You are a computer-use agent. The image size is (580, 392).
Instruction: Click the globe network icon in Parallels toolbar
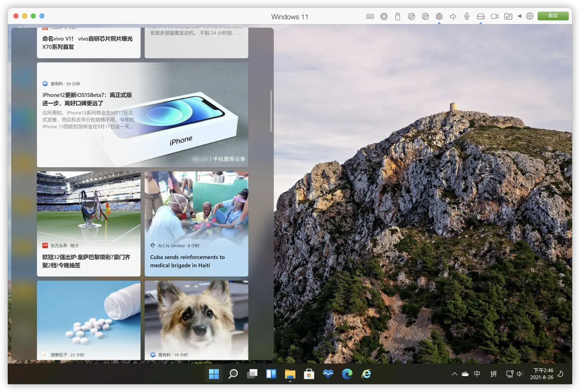439,16
